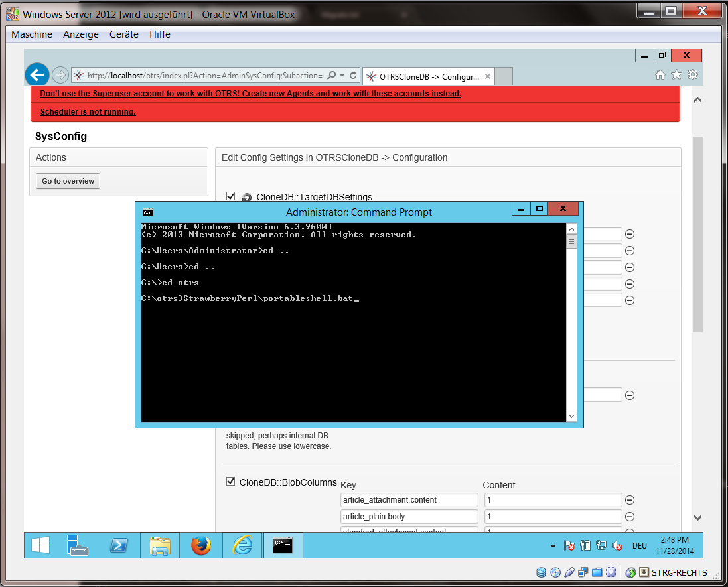Uncheck the CloneDB::TargetDBSettings checkbox
The height and width of the screenshot is (587, 728).
tap(230, 196)
